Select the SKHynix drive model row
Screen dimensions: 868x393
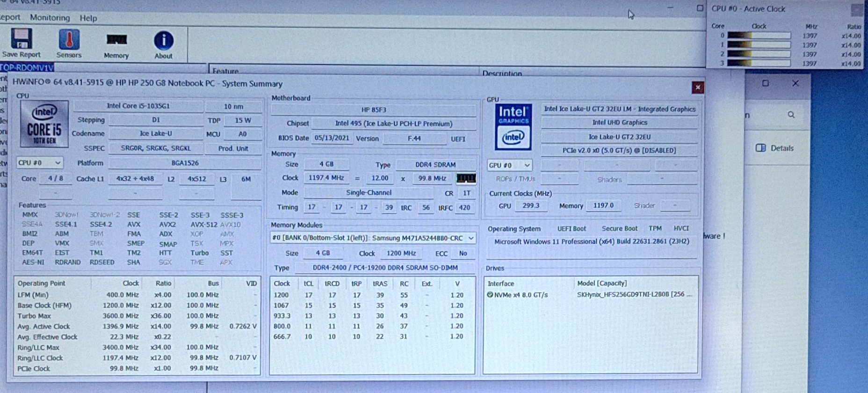(x=591, y=295)
